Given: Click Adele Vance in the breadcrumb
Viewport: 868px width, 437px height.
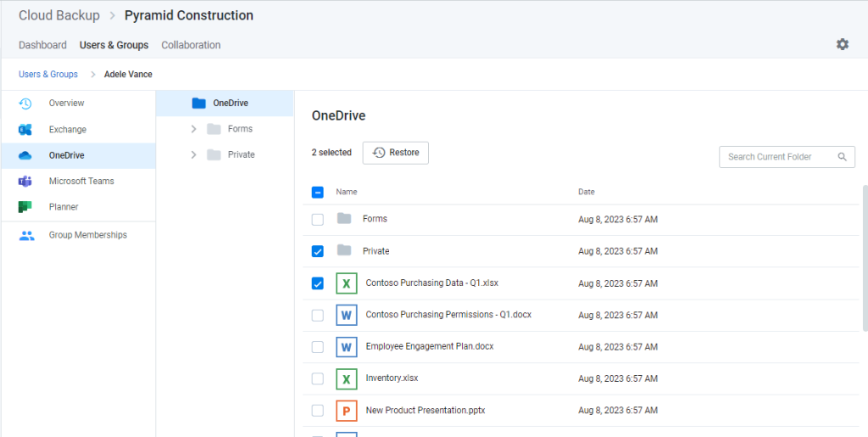Looking at the screenshot, I should pos(128,74).
